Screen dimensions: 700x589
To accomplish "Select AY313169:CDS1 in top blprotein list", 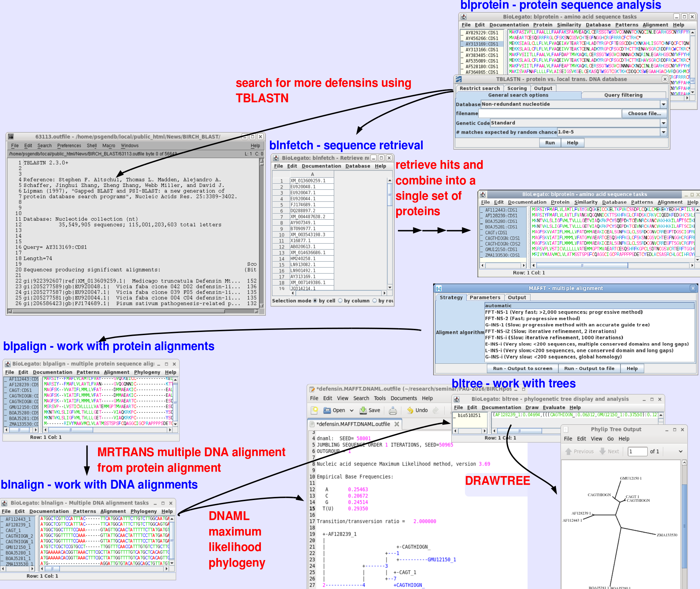I will click(482, 44).
